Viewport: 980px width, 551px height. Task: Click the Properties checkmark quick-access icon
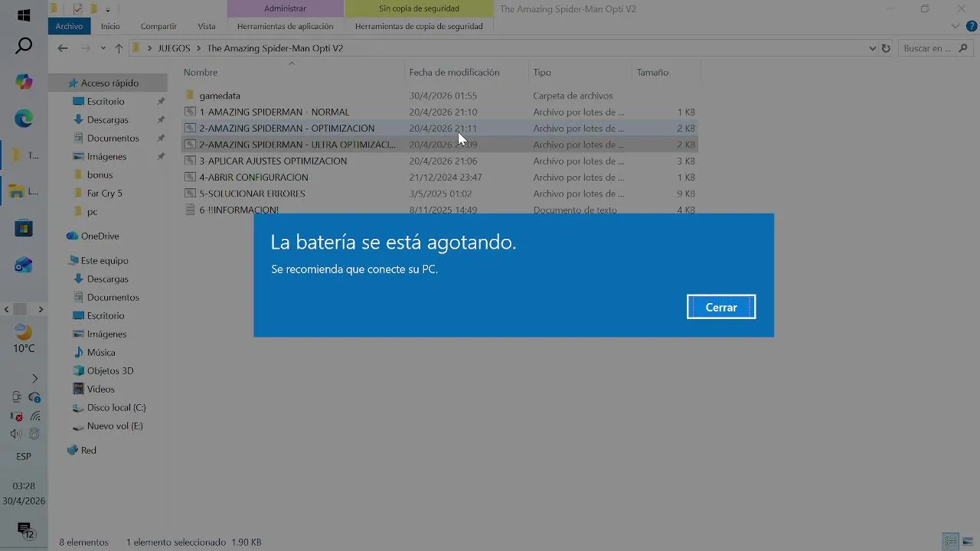(77, 9)
